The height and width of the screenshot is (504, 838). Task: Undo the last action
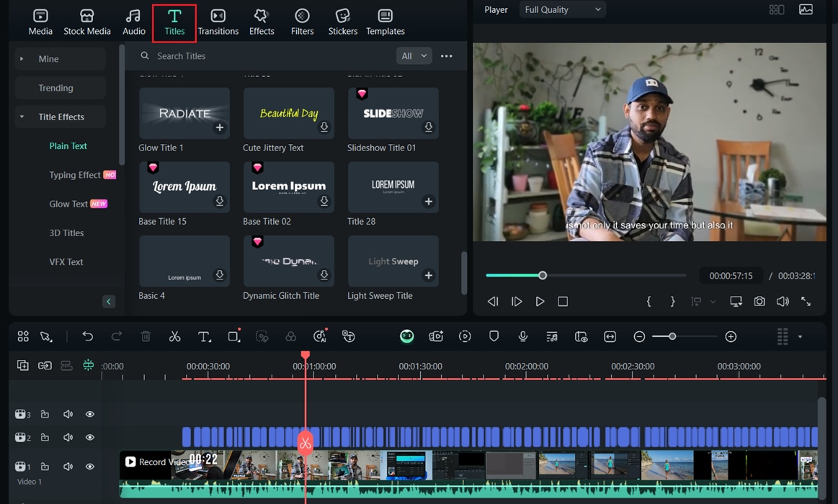[x=88, y=336]
